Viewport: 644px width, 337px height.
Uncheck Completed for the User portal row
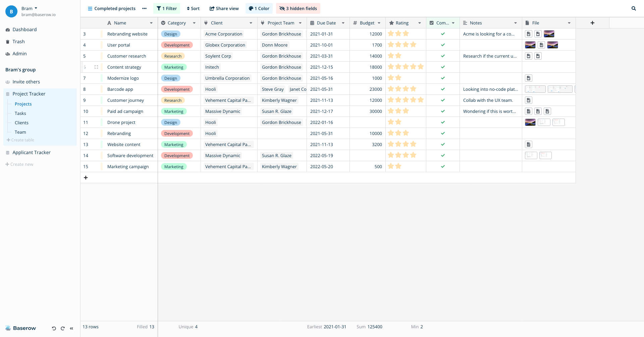pyautogui.click(x=443, y=45)
